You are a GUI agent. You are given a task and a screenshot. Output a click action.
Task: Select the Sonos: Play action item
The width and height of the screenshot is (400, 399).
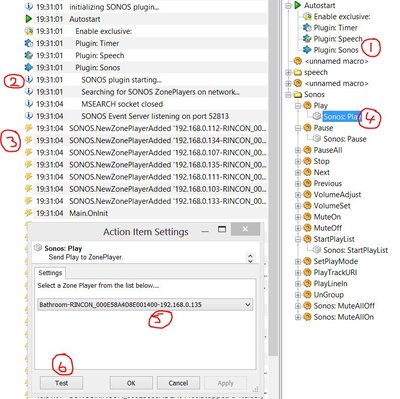coord(342,117)
